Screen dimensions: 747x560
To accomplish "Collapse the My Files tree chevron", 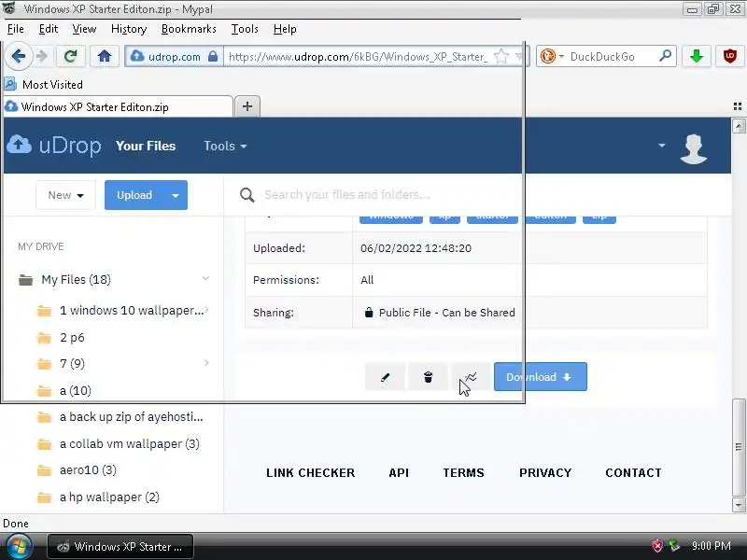I will (205, 278).
